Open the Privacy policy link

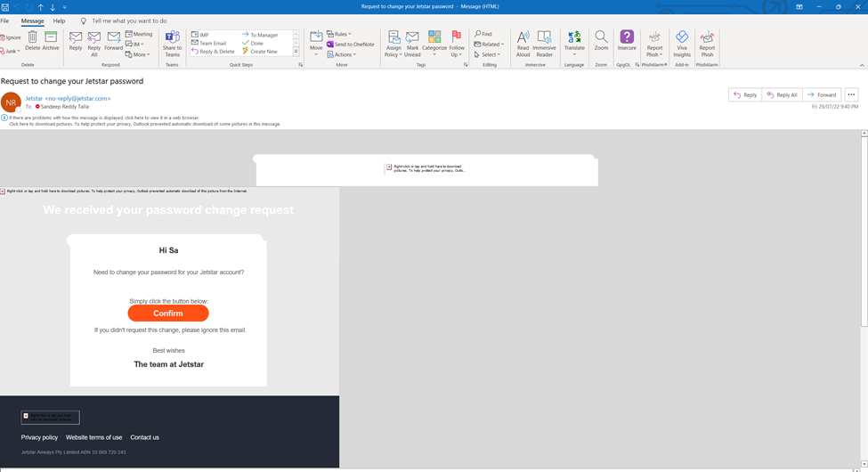tap(39, 437)
